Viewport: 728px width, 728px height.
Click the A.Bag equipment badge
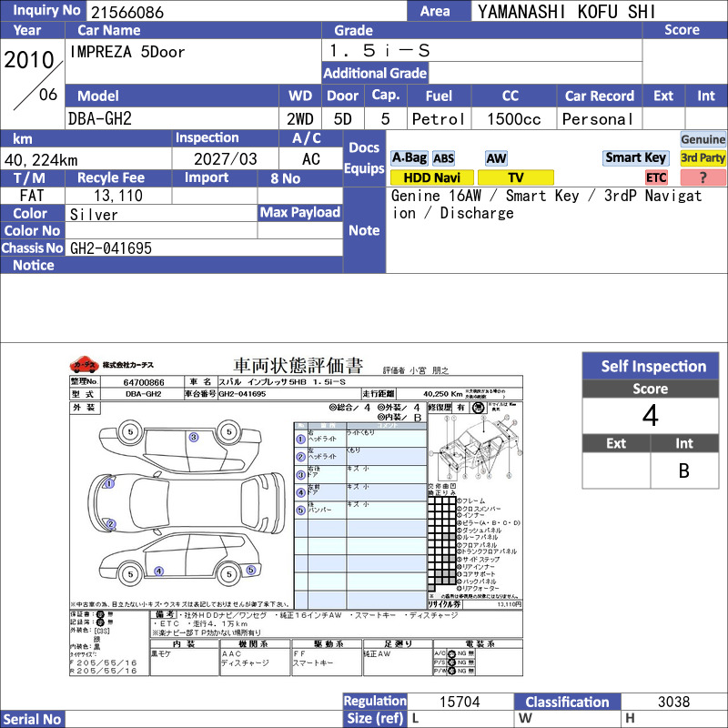tap(409, 157)
